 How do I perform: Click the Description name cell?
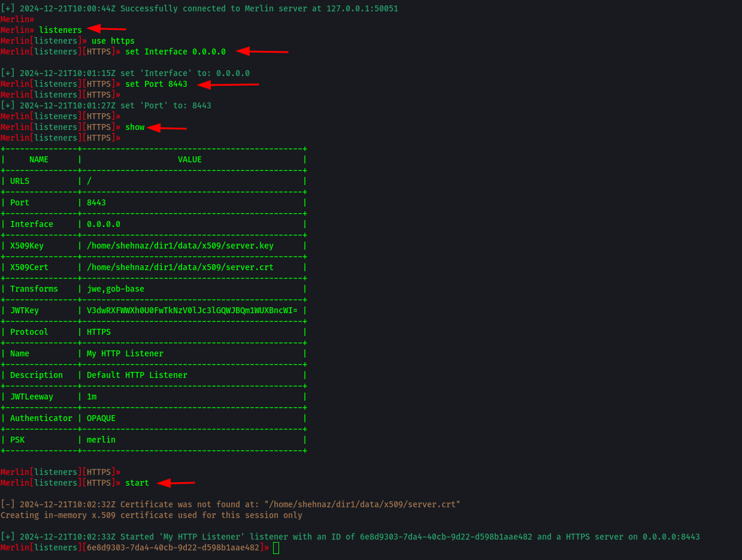[x=37, y=375]
